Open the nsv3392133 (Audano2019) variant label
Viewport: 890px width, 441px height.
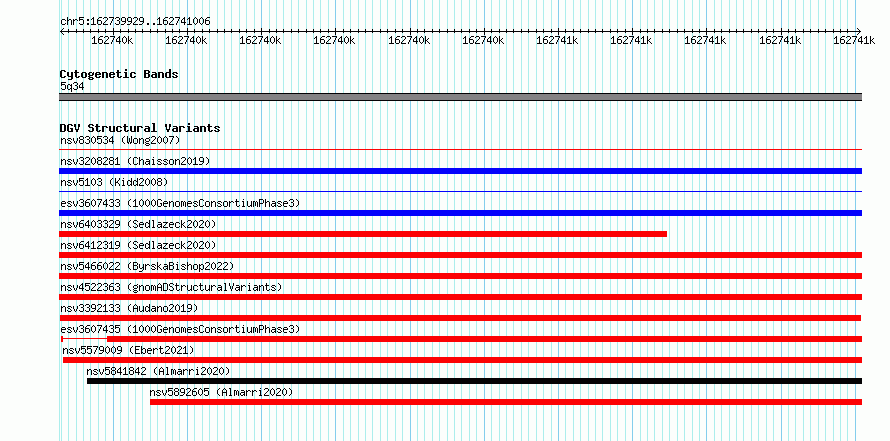pyautogui.click(x=129, y=308)
